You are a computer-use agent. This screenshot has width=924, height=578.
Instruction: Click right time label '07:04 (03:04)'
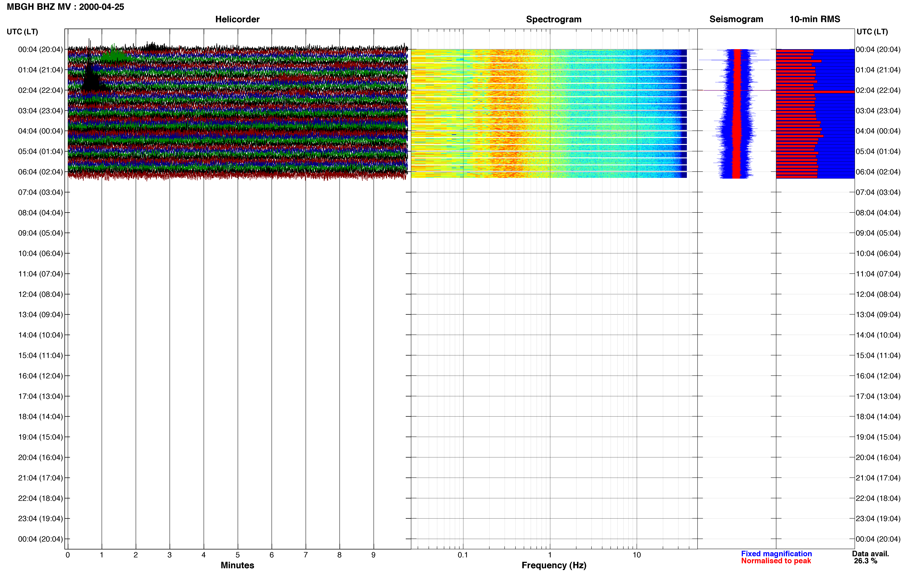[878, 192]
